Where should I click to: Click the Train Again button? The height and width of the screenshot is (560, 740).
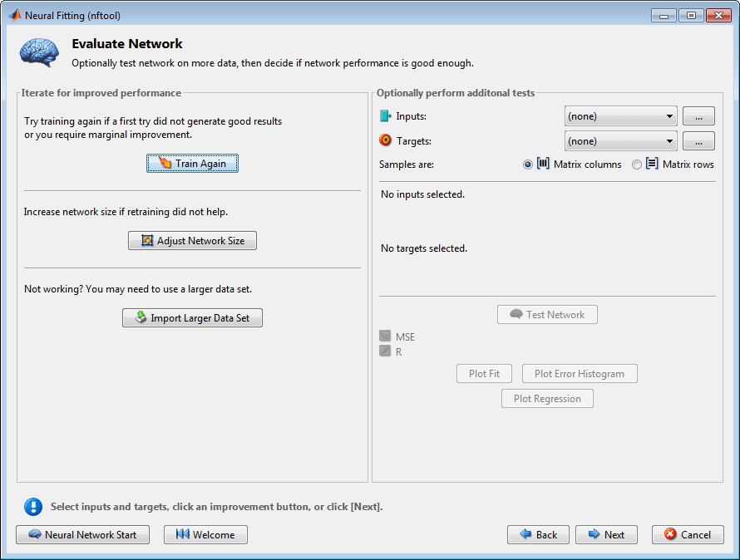click(192, 163)
